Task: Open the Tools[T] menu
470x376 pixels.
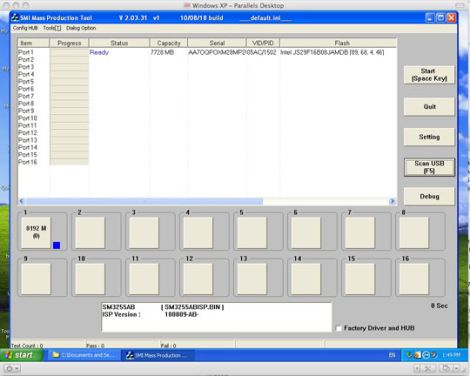Action: pos(52,28)
